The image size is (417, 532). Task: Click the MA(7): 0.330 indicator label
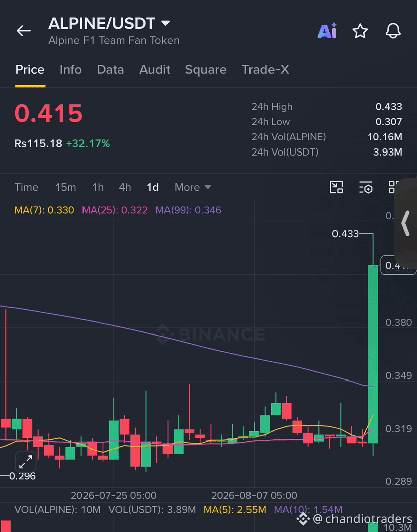pyautogui.click(x=44, y=210)
